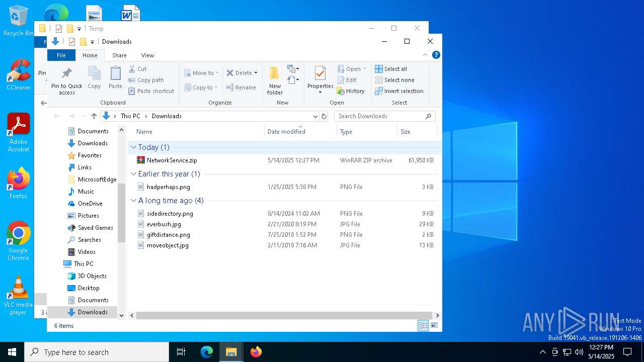Viewport: 644px width, 362px height.
Task: Click Select none
Action: coord(395,80)
